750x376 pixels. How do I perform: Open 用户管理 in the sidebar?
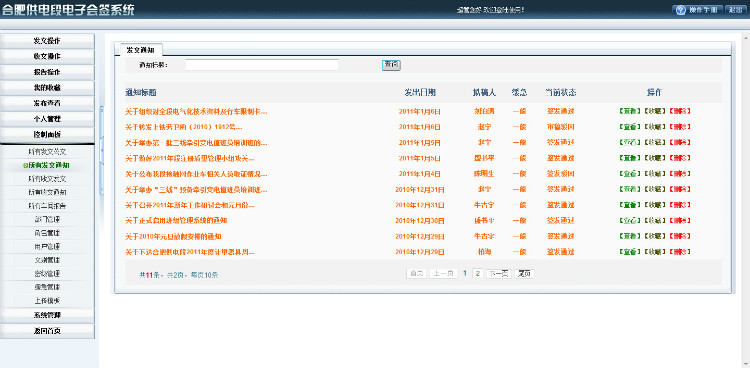click(x=47, y=247)
